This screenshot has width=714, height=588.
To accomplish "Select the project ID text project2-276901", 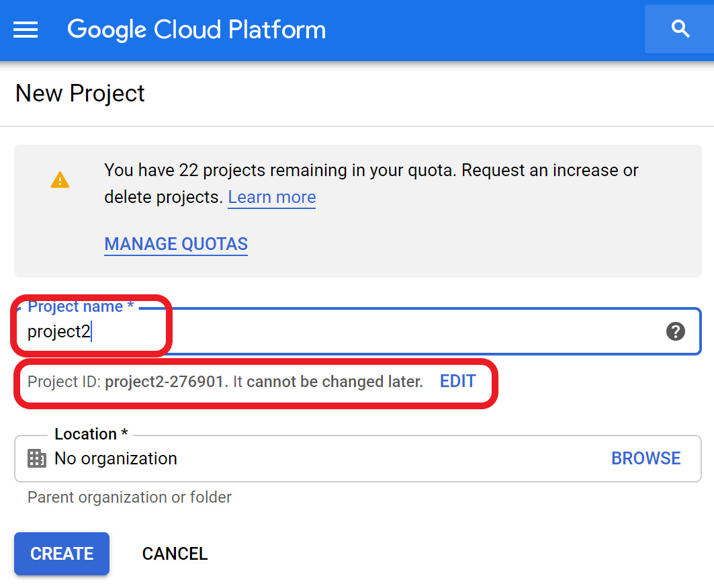I will click(x=165, y=382).
